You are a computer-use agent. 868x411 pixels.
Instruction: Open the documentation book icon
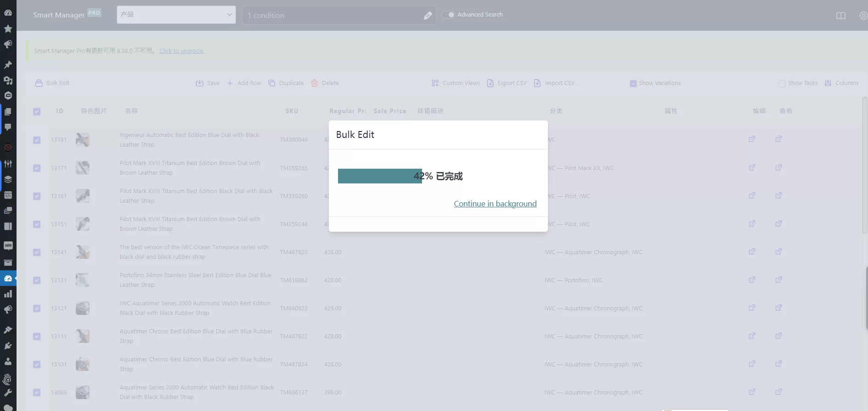pos(841,16)
